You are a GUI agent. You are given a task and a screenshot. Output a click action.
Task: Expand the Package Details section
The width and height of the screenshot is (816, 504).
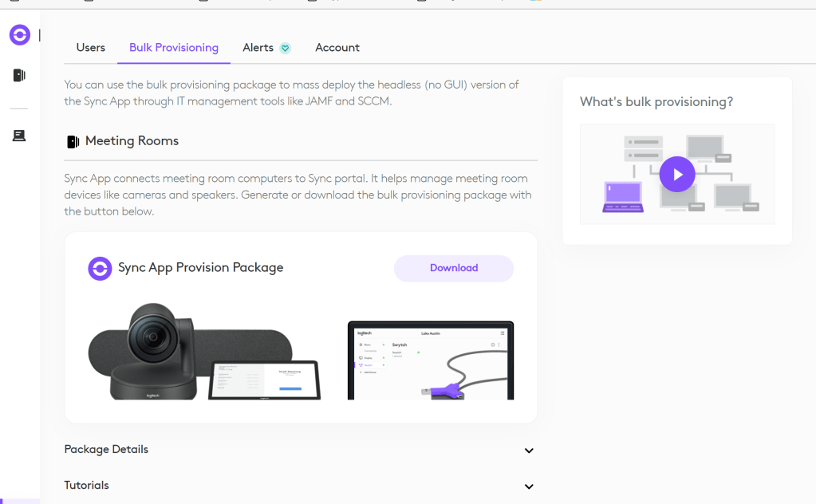[x=300, y=450]
